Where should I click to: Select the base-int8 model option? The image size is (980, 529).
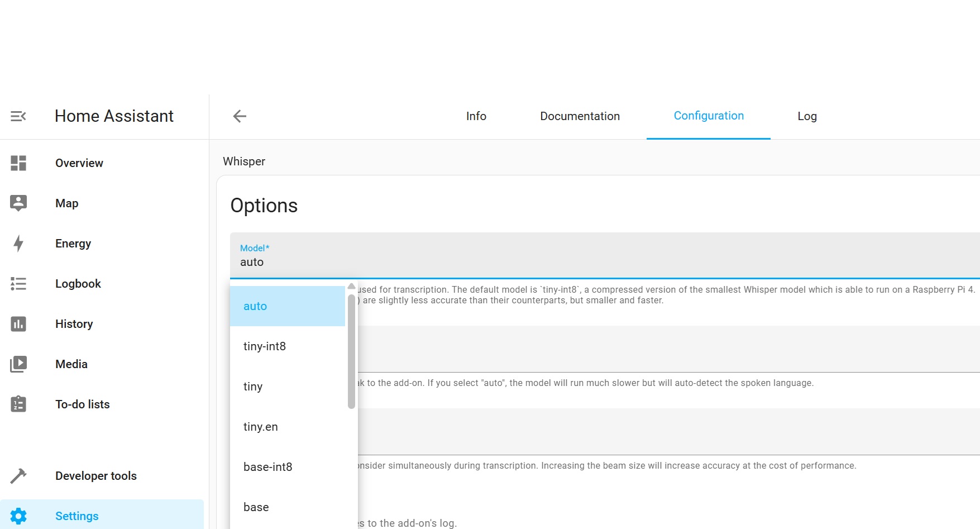(x=288, y=467)
